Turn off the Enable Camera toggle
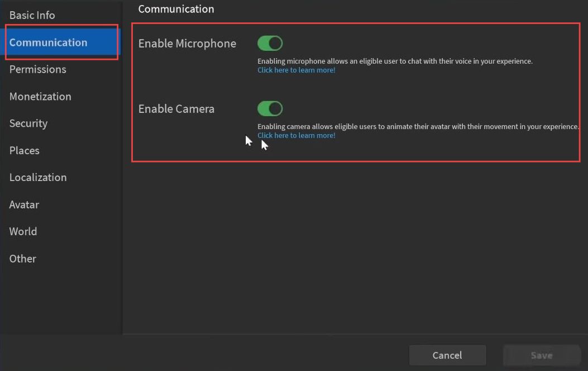The width and height of the screenshot is (588, 371). tap(270, 108)
